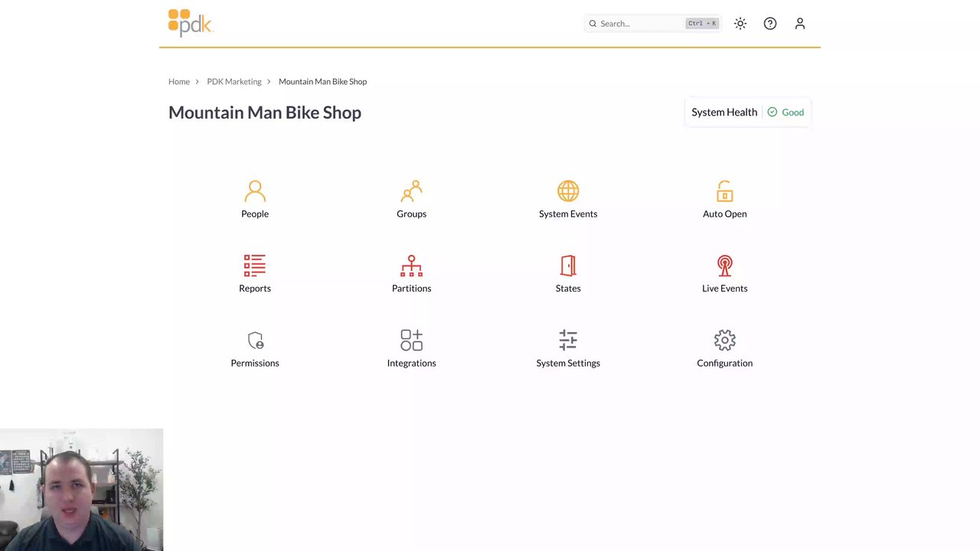Open the People icon
The width and height of the screenshot is (980, 551).
pyautogui.click(x=255, y=191)
